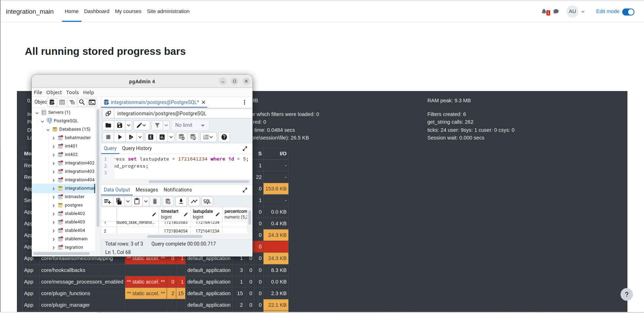Click the Copy icon in Data Output toolbar

[119, 201]
